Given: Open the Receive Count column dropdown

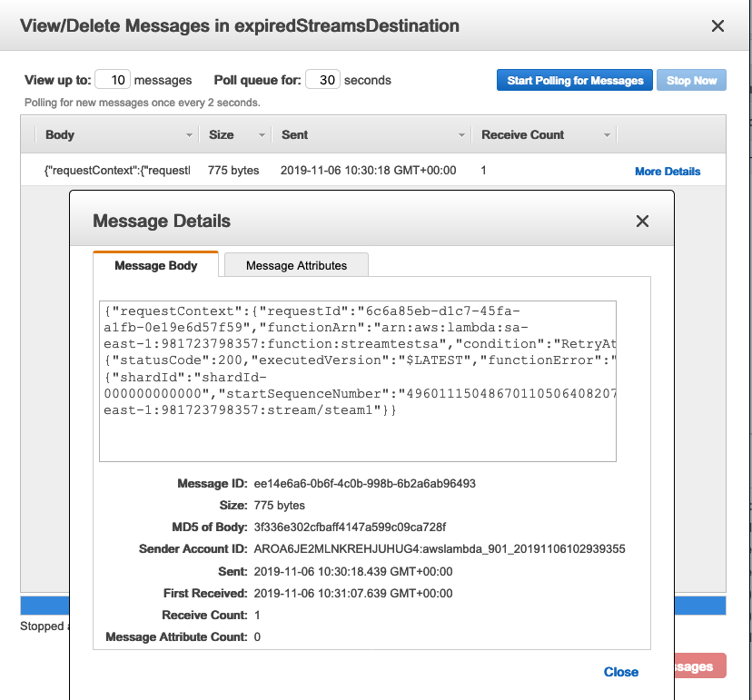Looking at the screenshot, I should (x=607, y=134).
